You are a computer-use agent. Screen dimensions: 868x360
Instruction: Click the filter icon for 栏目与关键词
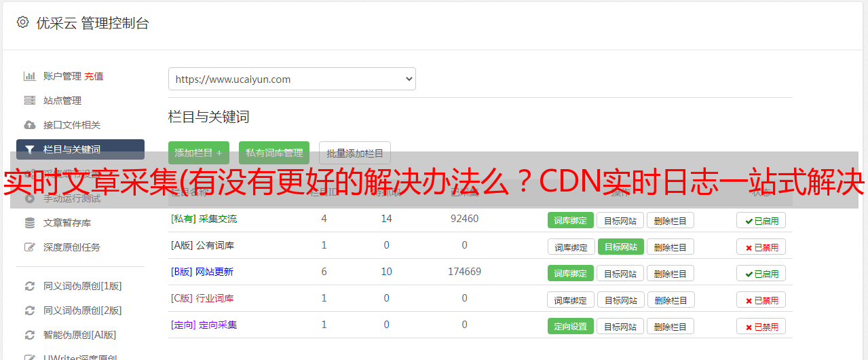click(x=29, y=149)
